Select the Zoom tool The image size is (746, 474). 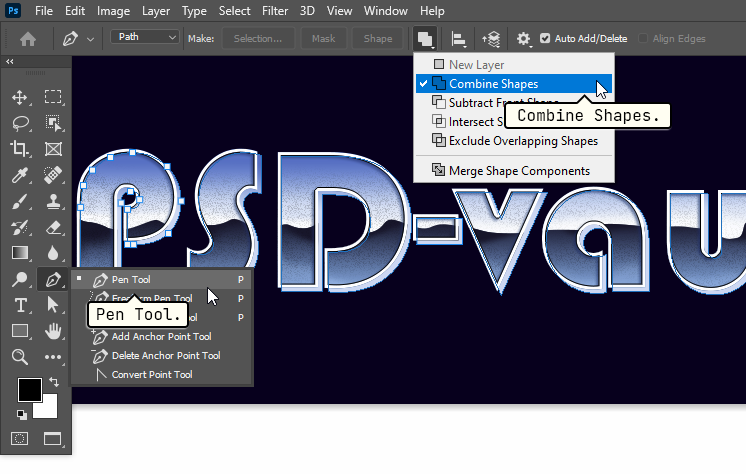pyautogui.click(x=20, y=357)
